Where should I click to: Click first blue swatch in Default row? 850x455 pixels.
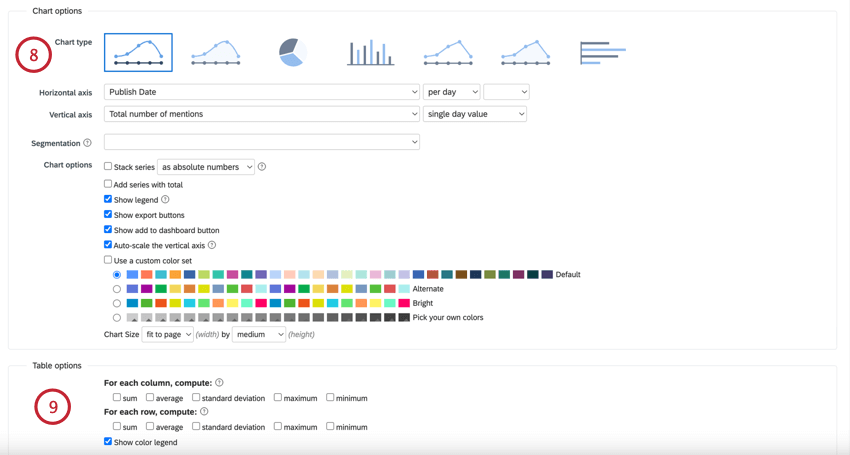point(132,274)
